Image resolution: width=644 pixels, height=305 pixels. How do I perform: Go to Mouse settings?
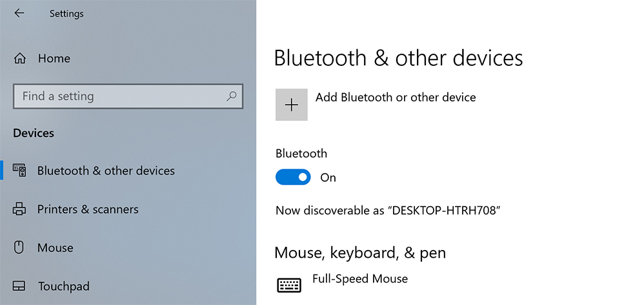click(x=55, y=248)
